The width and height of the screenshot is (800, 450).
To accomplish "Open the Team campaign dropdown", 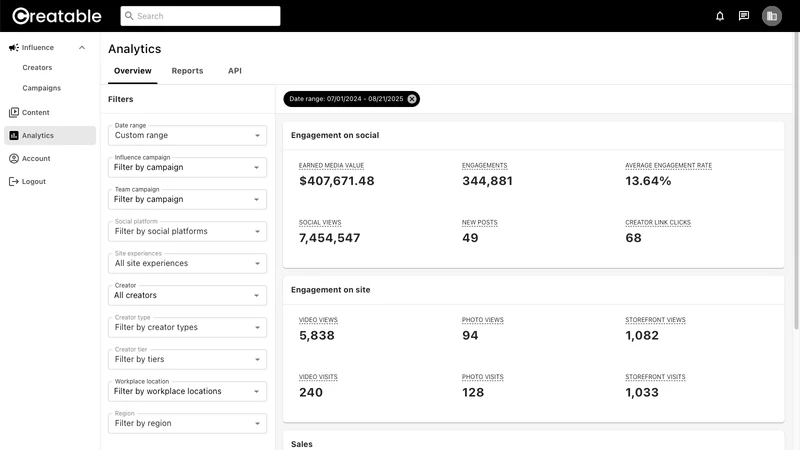I will point(187,199).
